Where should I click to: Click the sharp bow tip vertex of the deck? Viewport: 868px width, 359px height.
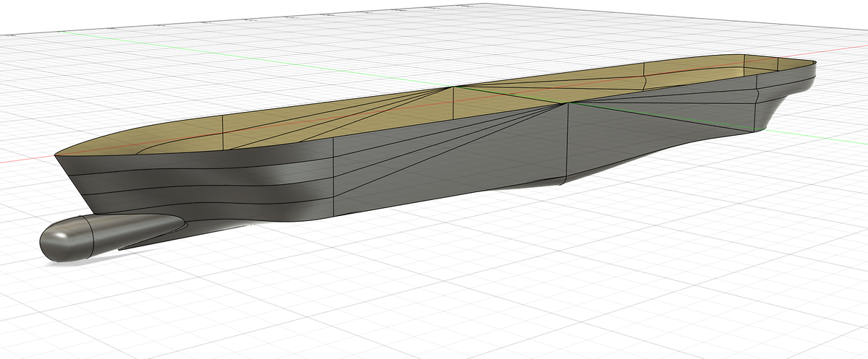pos(56,154)
